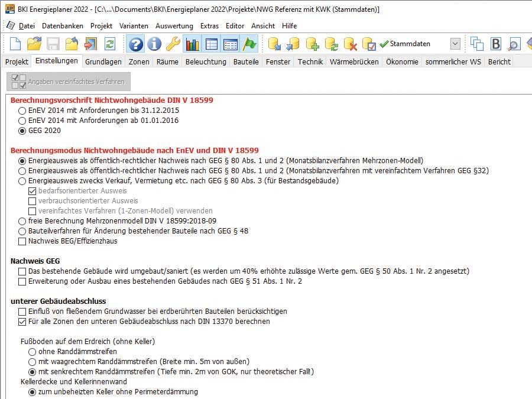Screen dimensions: 532x399
Task: Open the Datenbanken menu
Action: click(x=63, y=26)
